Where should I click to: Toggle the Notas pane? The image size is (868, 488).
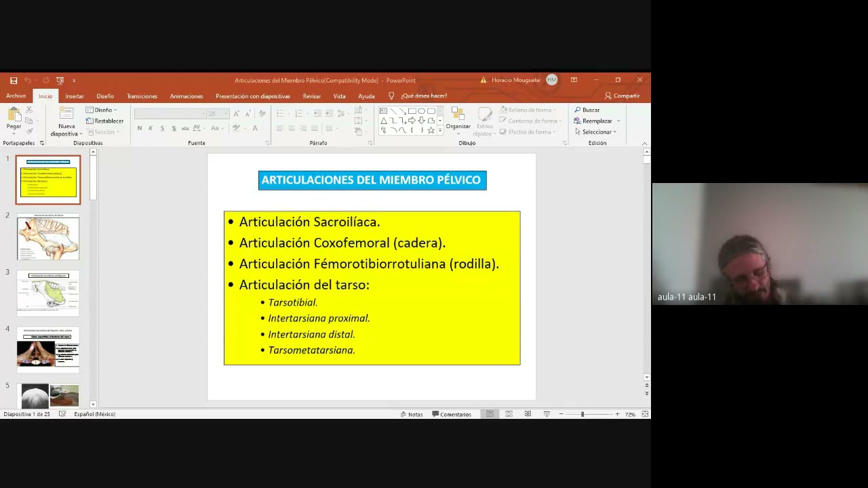pos(412,414)
